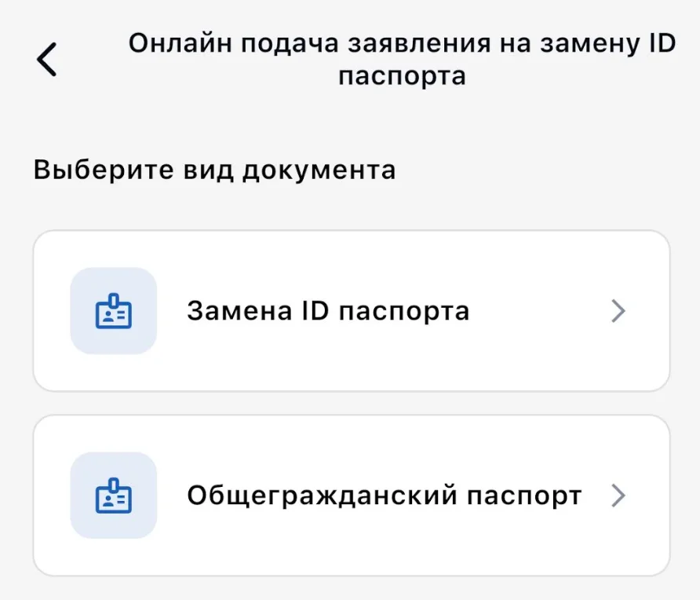This screenshot has width=700, height=600.
Task: Expand the Замена ID паспорта option via its chevron
Action: point(619,311)
